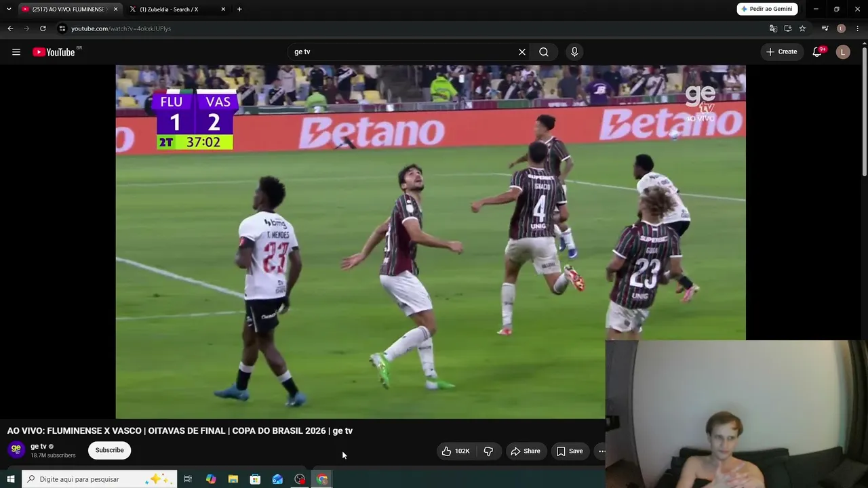Click the 18.7M subscribers text

coord(53,455)
